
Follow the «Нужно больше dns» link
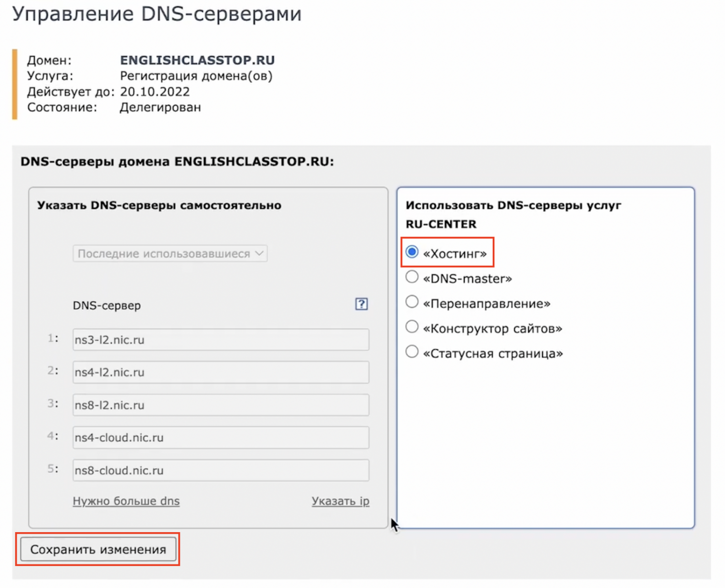point(126,501)
